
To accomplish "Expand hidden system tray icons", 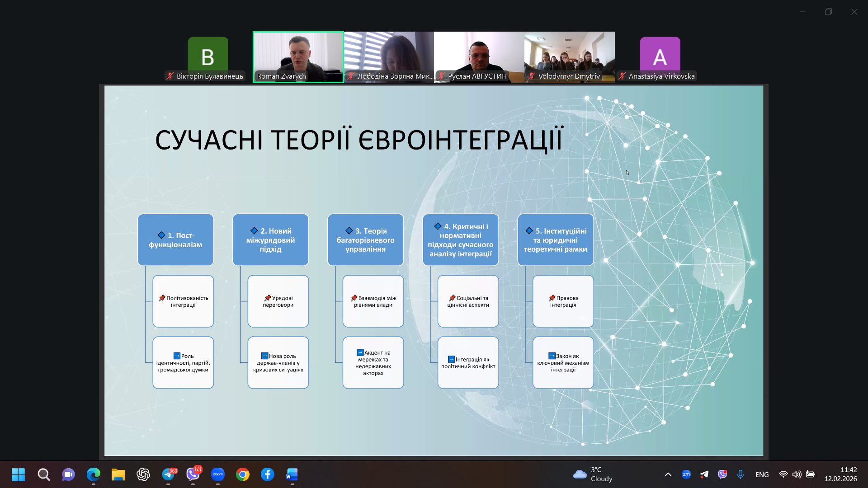I will tap(668, 474).
